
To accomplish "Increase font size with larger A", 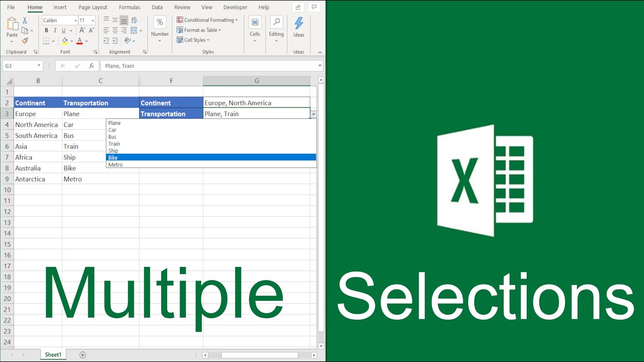I will point(83,30).
